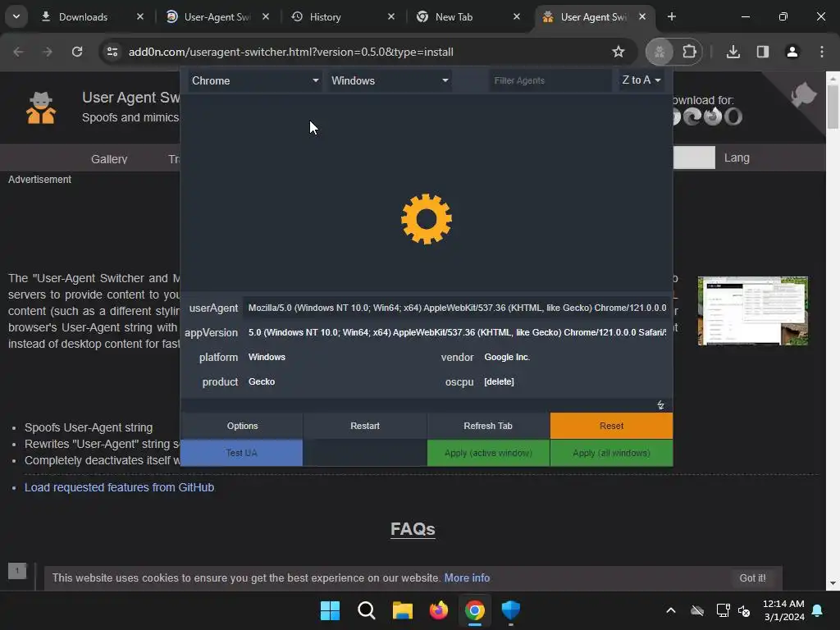Switch to the first User-Agent Switcher tab
Screen dimensions: 840x630
tap(217, 16)
